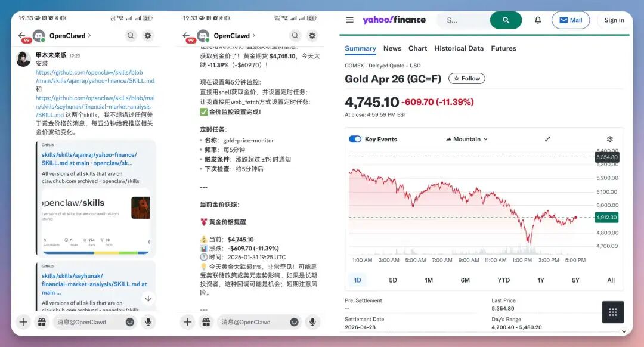The height and width of the screenshot is (347, 644).
Task: Expand gold chart to fullscreen
Action: [x=547, y=139]
